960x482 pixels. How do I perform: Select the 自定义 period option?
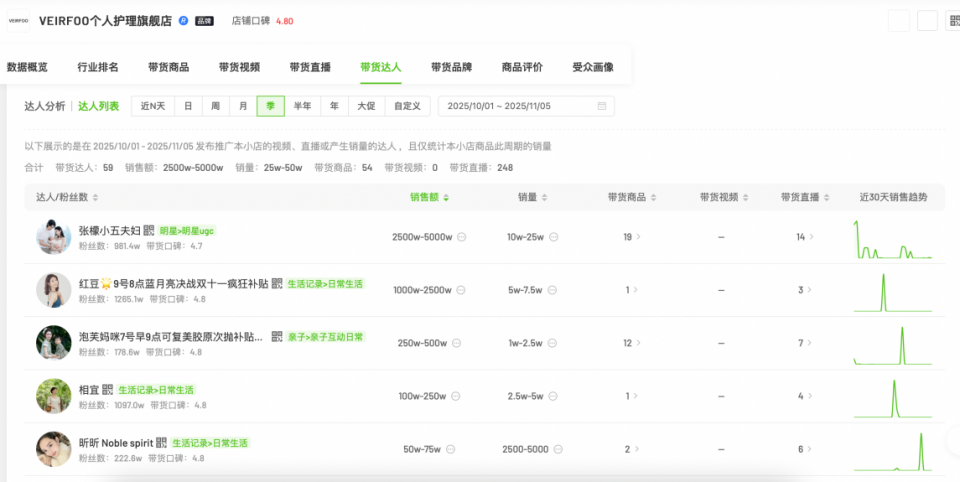coord(407,106)
